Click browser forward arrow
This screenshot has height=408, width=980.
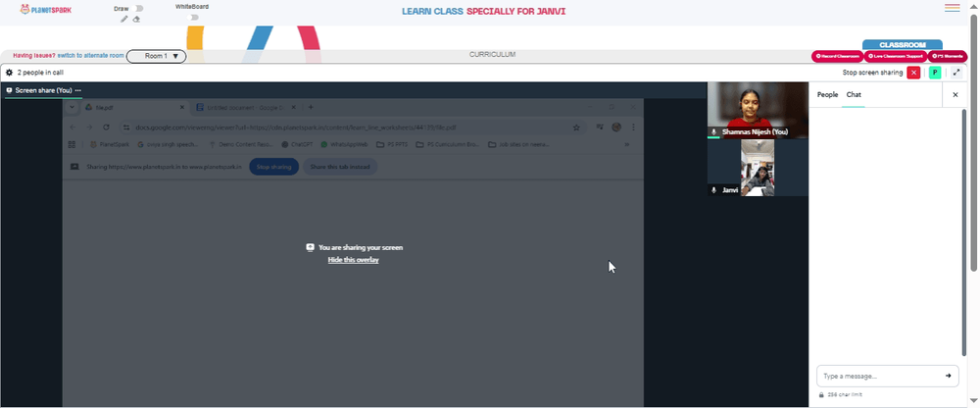(89, 127)
